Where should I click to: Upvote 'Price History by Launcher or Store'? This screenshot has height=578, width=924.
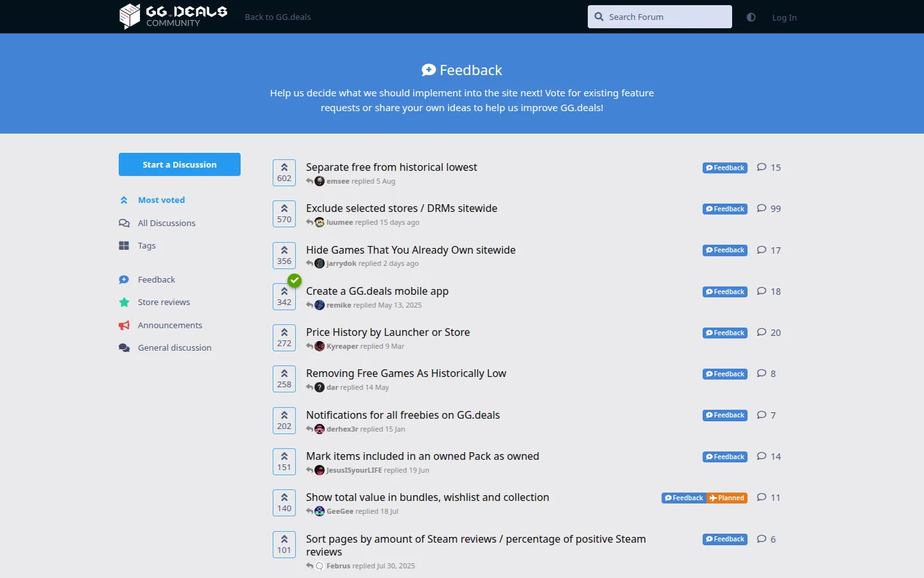tap(284, 338)
